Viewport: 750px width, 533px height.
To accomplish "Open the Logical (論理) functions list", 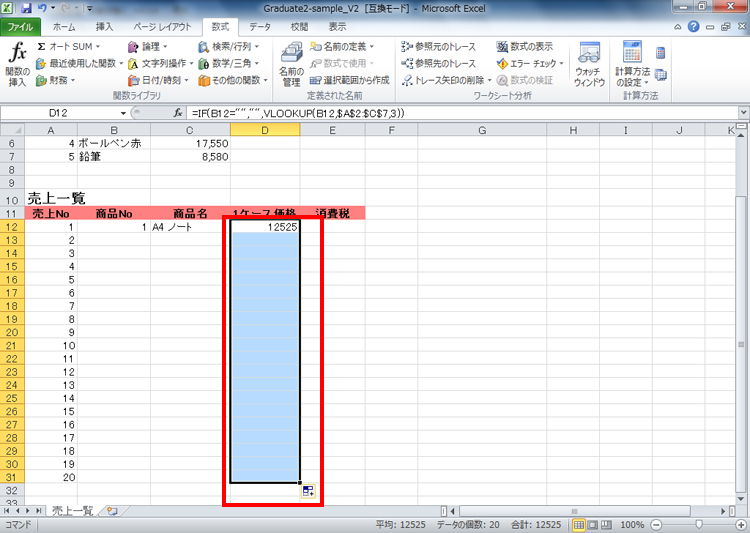I will tap(148, 46).
